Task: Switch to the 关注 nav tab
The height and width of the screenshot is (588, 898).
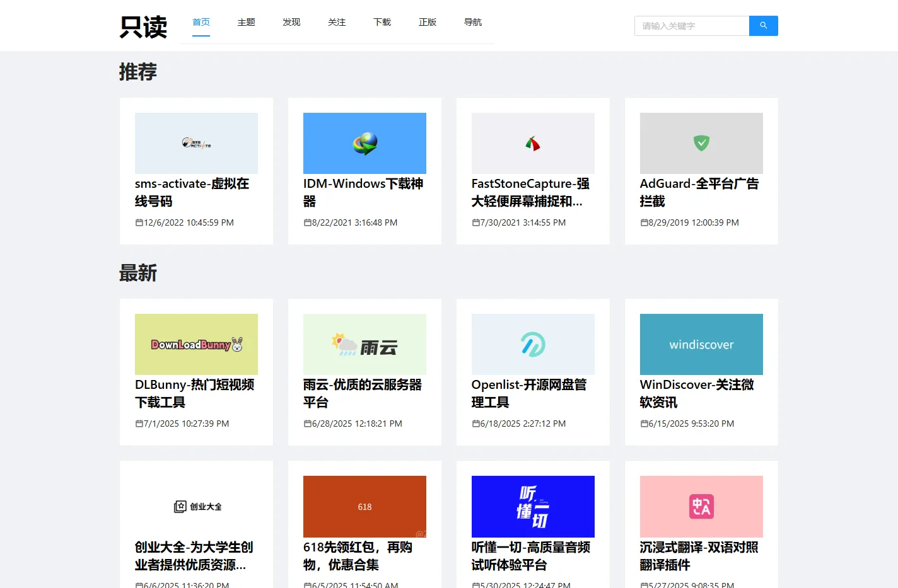Action: click(x=337, y=22)
